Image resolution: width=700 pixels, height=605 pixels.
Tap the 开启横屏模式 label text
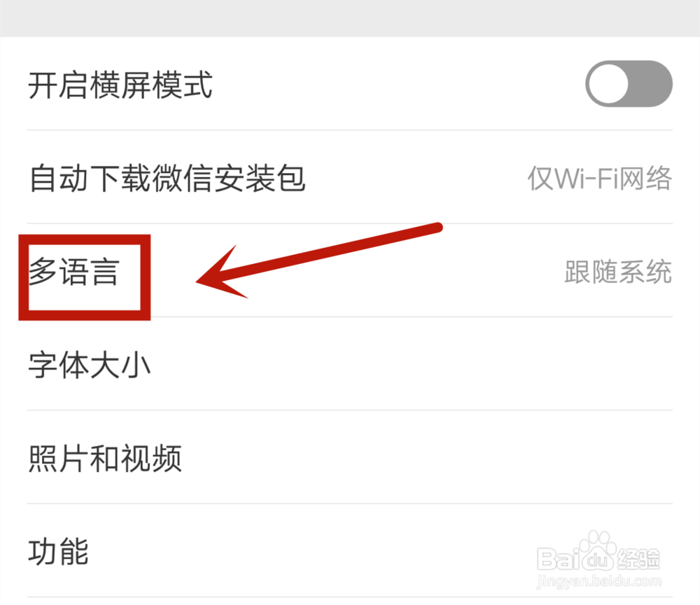120,85
